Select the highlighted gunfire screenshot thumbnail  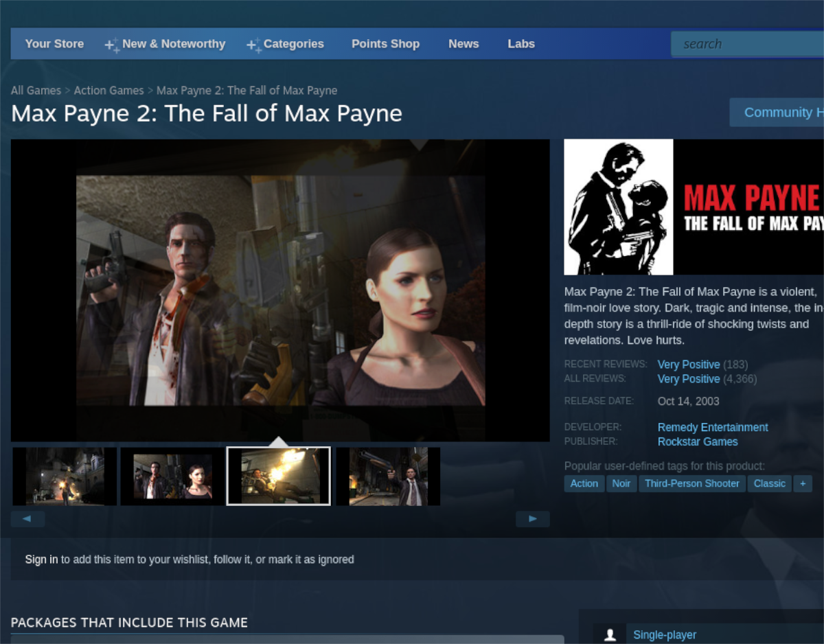(x=279, y=476)
